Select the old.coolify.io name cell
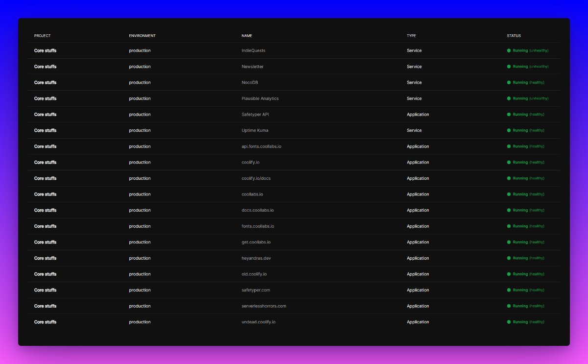The height and width of the screenshot is (364, 588). 254,274
